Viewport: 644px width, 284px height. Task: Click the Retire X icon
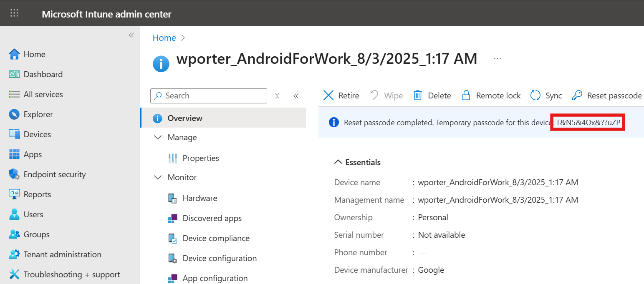pos(329,96)
